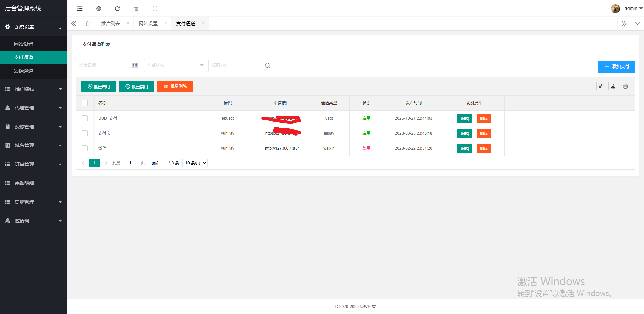
Task: Collapse the sidebar using the menu fold icon
Action: coord(80,9)
